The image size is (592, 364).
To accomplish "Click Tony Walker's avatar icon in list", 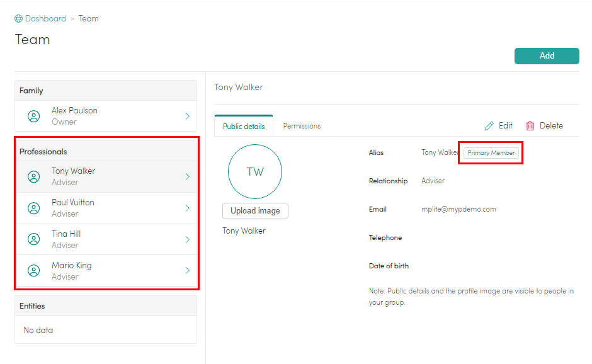I will (x=34, y=177).
